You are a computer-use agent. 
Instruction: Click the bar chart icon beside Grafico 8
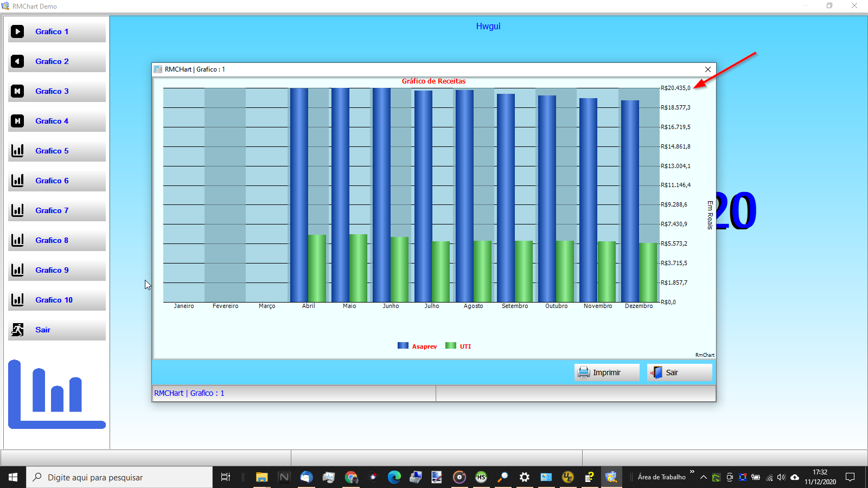[x=17, y=240]
